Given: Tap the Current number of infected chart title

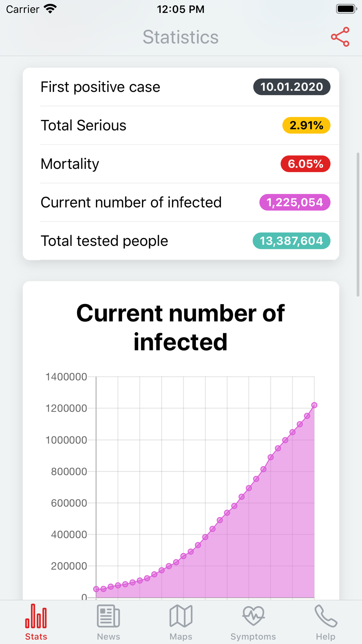Looking at the screenshot, I should [181, 327].
